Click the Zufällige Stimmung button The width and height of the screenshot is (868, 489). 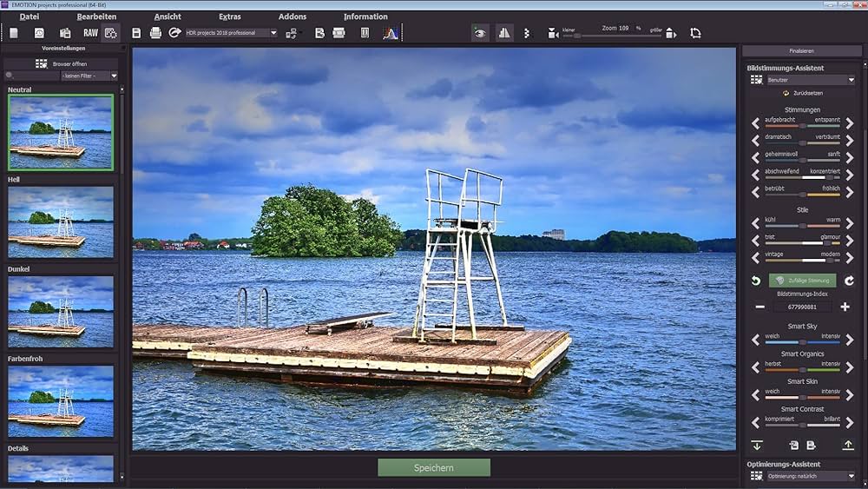coord(803,281)
